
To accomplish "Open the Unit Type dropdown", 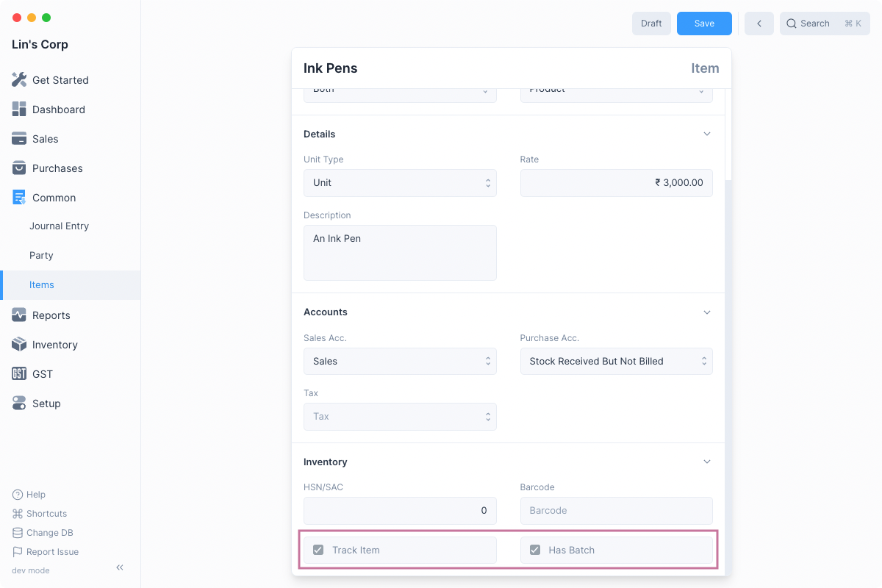I will click(400, 183).
